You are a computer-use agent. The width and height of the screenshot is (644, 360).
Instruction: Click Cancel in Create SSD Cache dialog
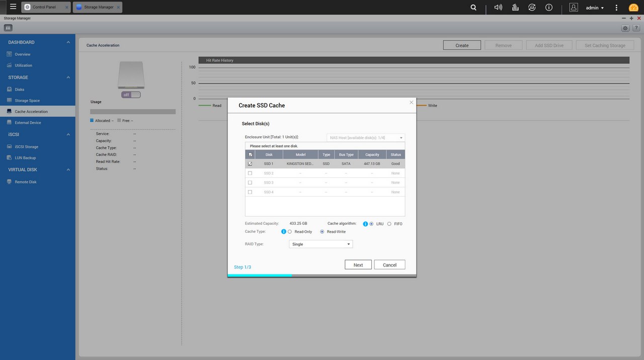[x=389, y=264]
